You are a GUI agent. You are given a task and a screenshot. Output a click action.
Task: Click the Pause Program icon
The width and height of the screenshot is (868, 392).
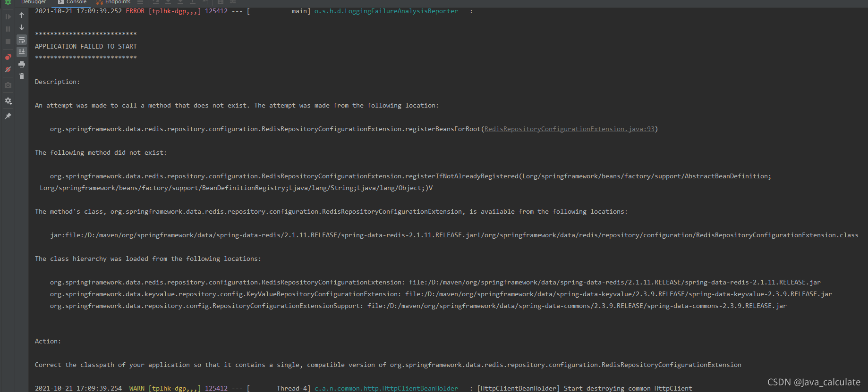(x=8, y=29)
